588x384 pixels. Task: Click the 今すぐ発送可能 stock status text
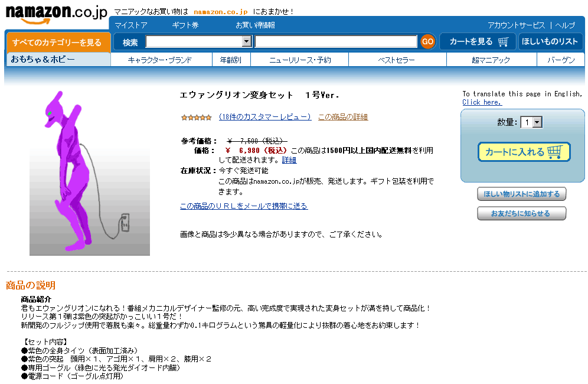pyautogui.click(x=243, y=170)
